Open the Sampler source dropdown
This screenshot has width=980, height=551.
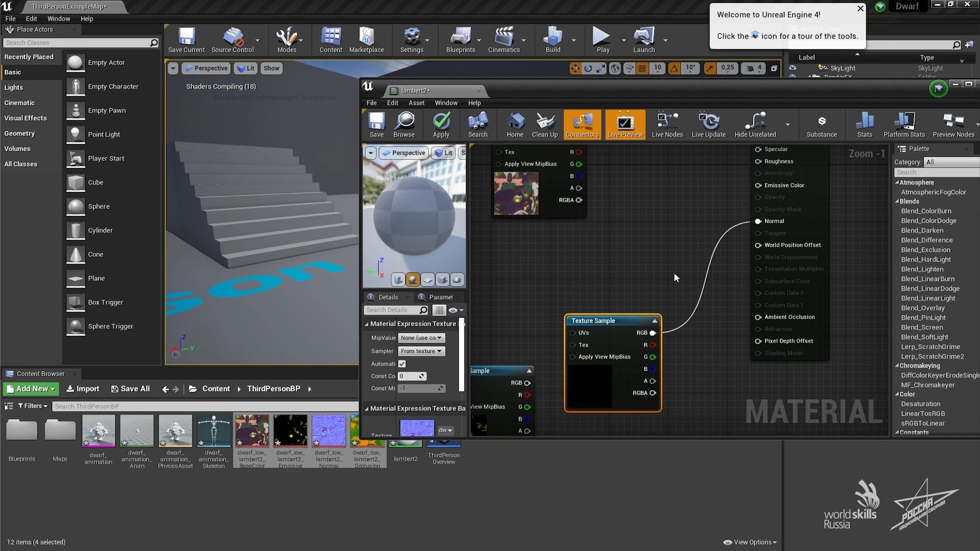pos(421,351)
